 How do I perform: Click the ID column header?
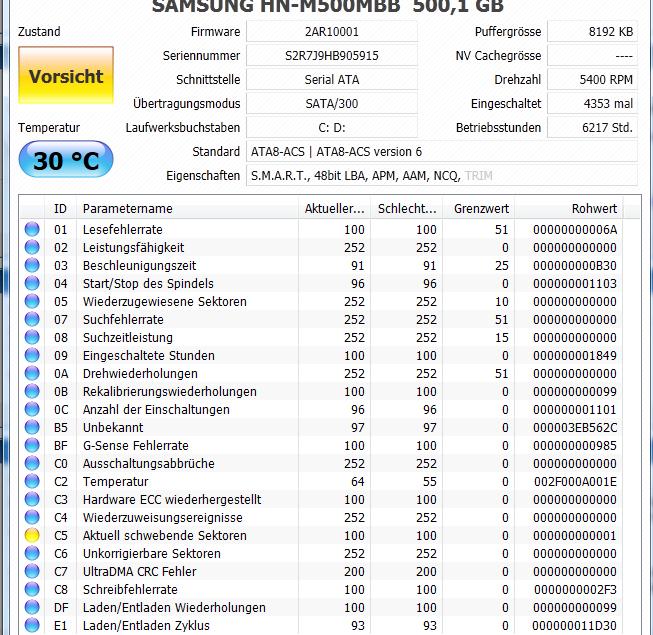pyautogui.click(x=60, y=208)
